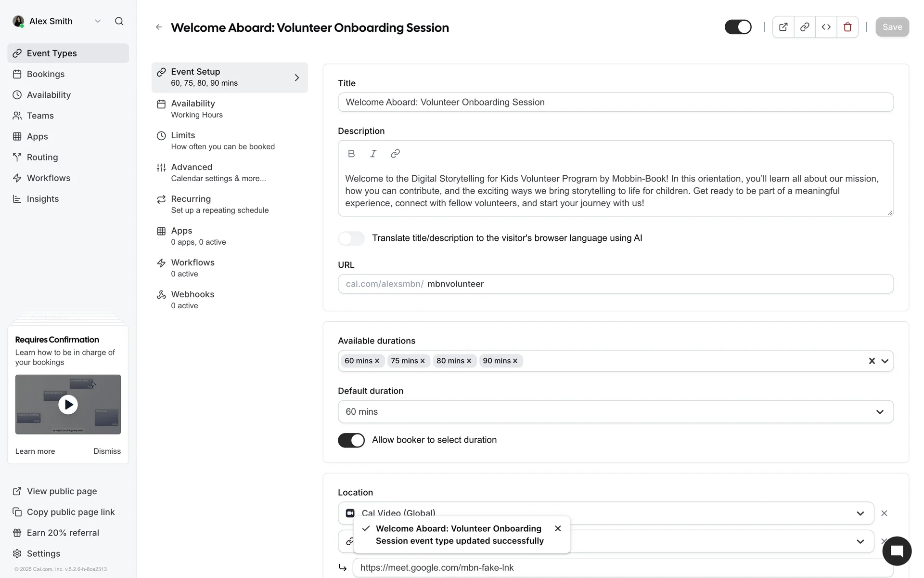Open the sidebar search icon
This screenshot has height=578, width=924.
(119, 21)
